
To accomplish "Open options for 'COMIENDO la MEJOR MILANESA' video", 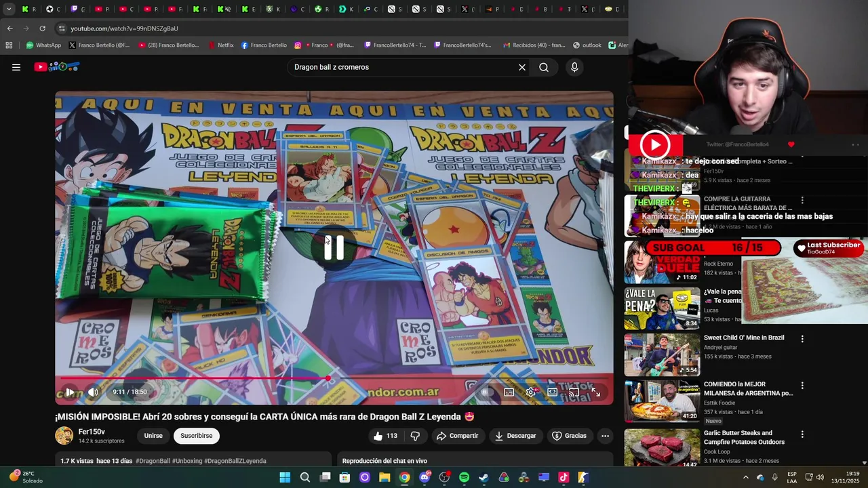I will pyautogui.click(x=802, y=386).
